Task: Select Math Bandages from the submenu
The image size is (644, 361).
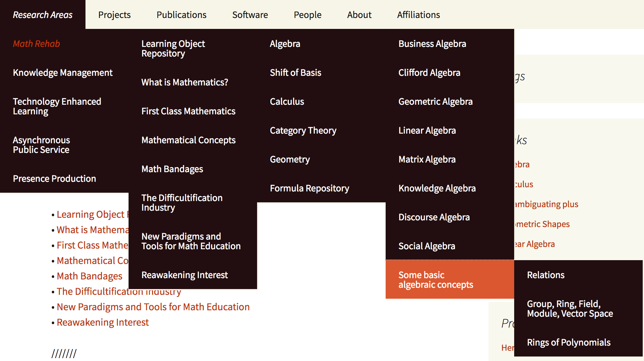Action: (172, 169)
